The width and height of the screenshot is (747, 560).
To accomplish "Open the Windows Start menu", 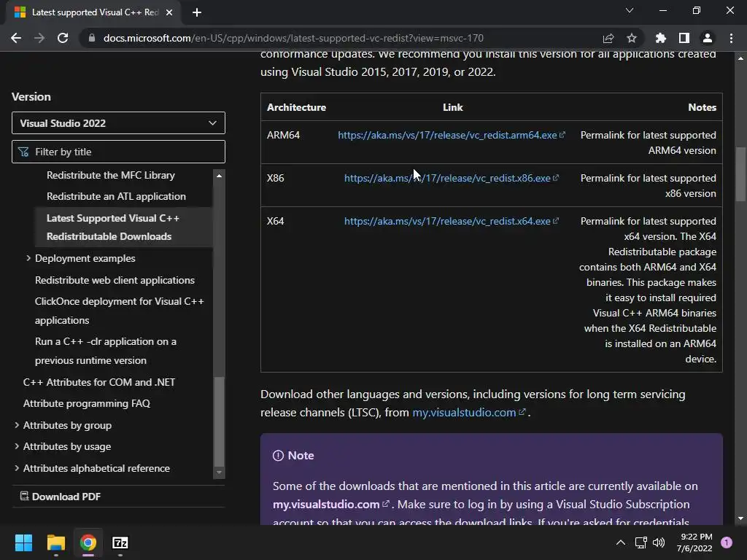I will [x=23, y=542].
